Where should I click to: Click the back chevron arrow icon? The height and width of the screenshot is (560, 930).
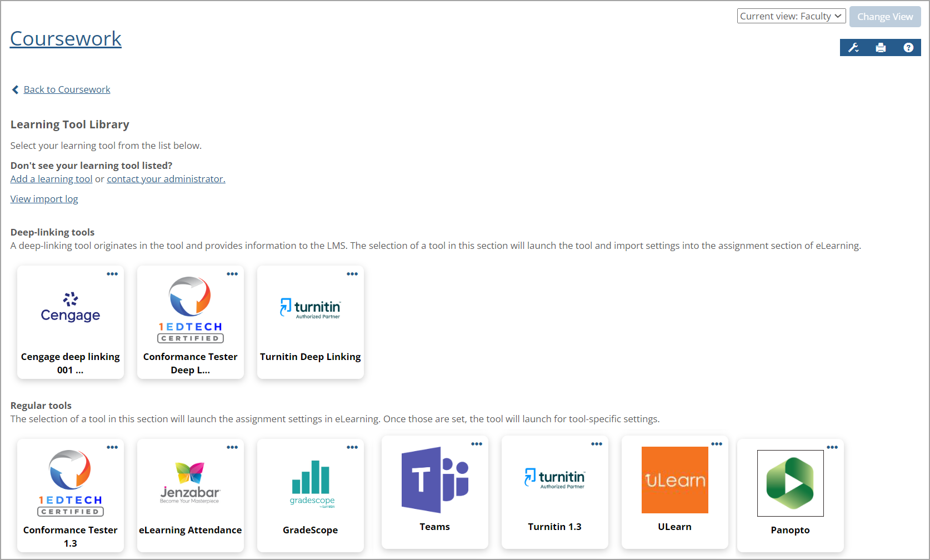(16, 89)
